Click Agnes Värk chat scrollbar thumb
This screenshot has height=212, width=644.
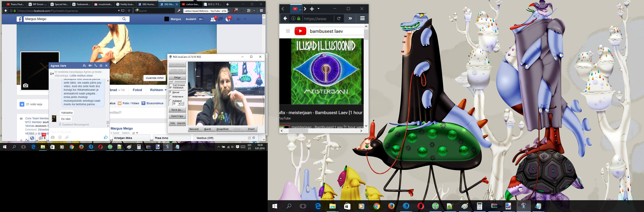(x=108, y=122)
